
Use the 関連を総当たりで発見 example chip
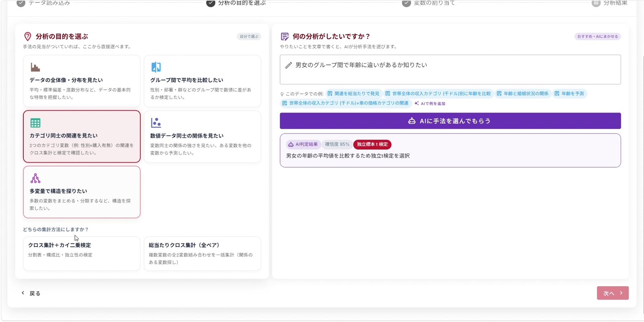tap(353, 94)
